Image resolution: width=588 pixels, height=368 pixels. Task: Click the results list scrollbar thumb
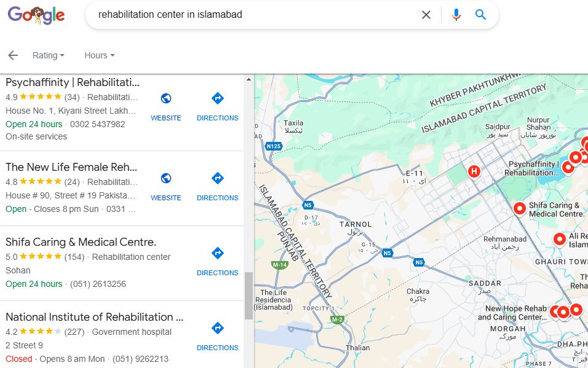[248, 296]
